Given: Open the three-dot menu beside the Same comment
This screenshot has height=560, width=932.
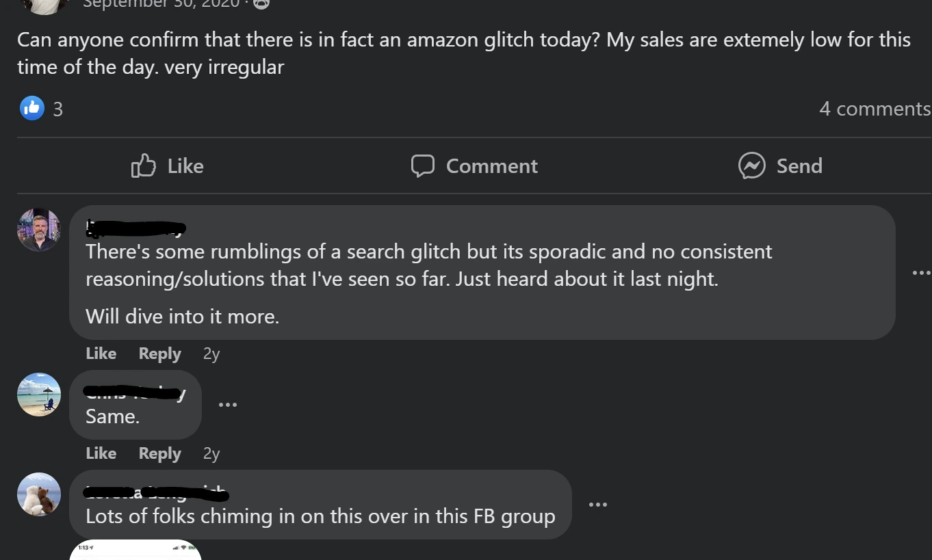Looking at the screenshot, I should (228, 404).
